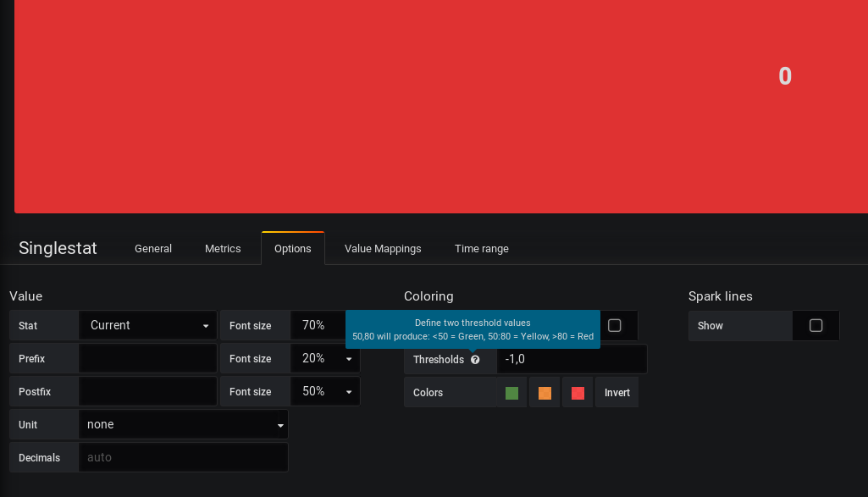Open the Value Mappings tab
This screenshot has width=868, height=497.
[383, 248]
